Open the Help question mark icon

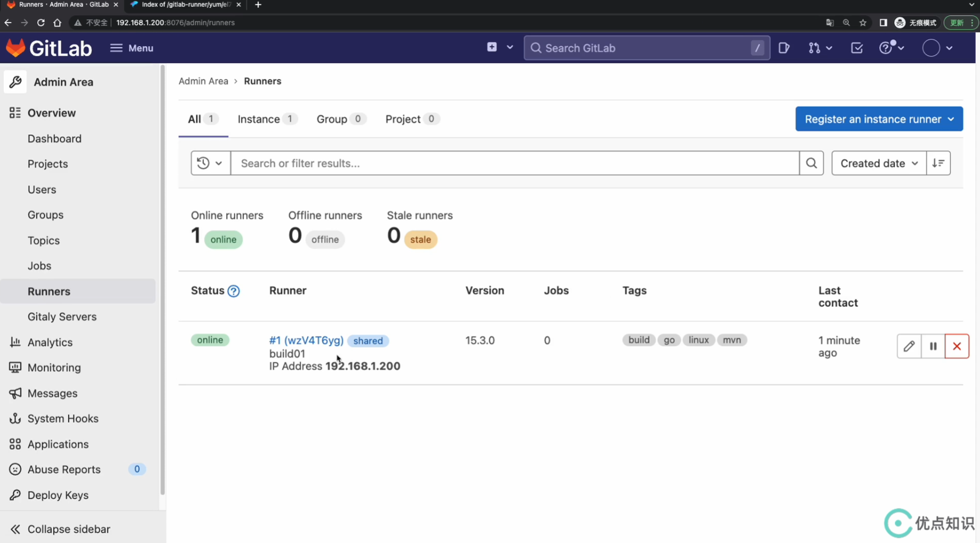[x=886, y=48]
